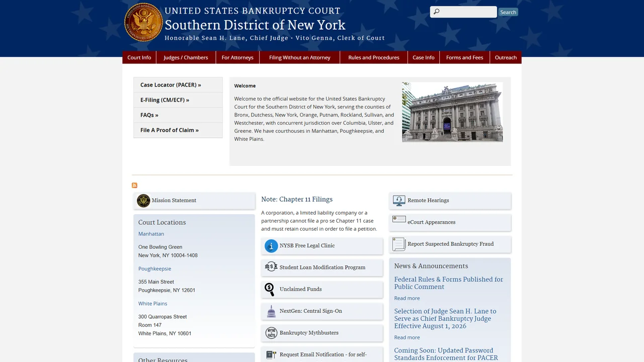Open Federal Rules & Forms Published announcement
Image resolution: width=644 pixels, height=362 pixels.
click(x=448, y=283)
